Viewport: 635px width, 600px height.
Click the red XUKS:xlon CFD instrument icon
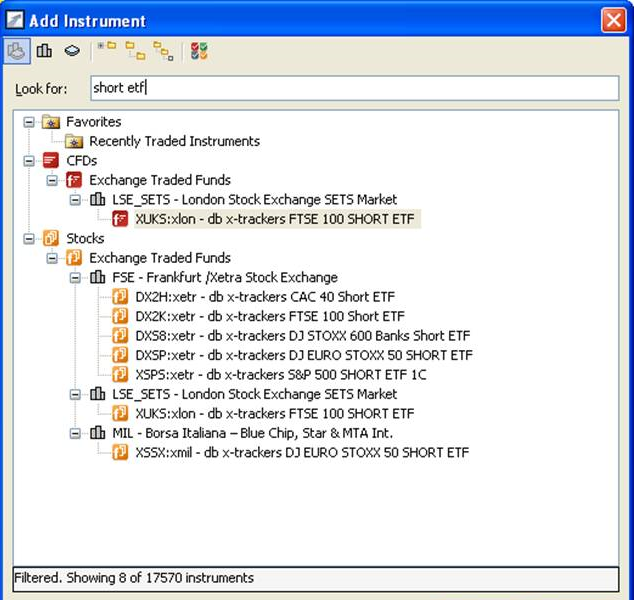point(120,219)
